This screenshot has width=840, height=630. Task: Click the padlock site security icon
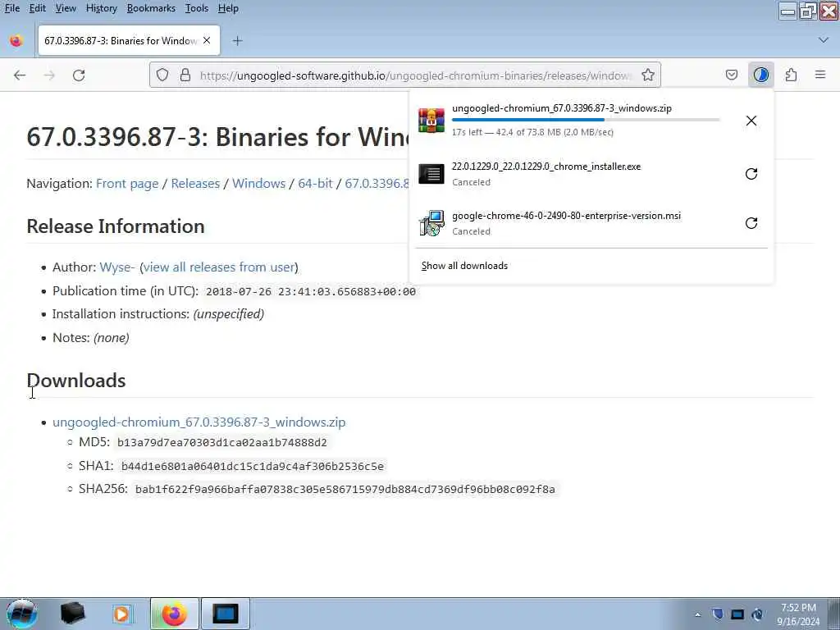(x=185, y=75)
